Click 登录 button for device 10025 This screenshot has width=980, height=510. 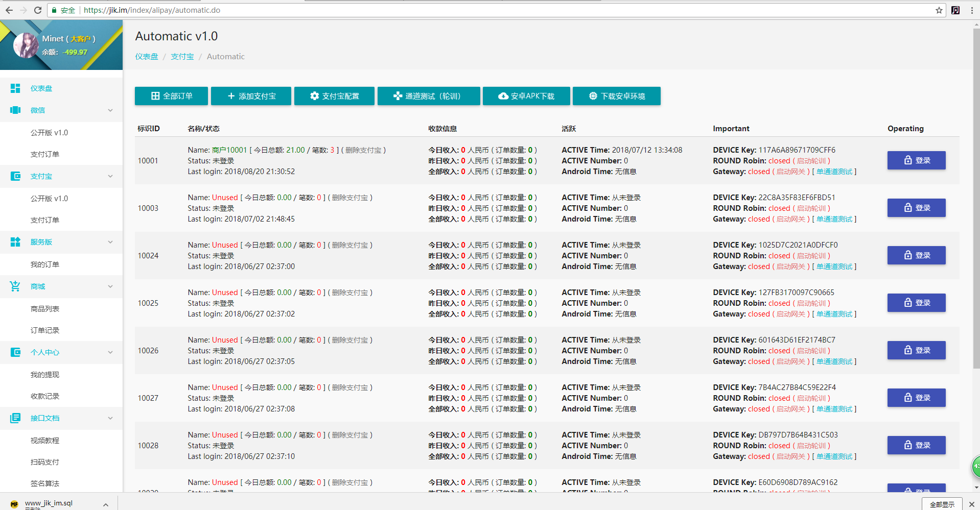pos(916,303)
